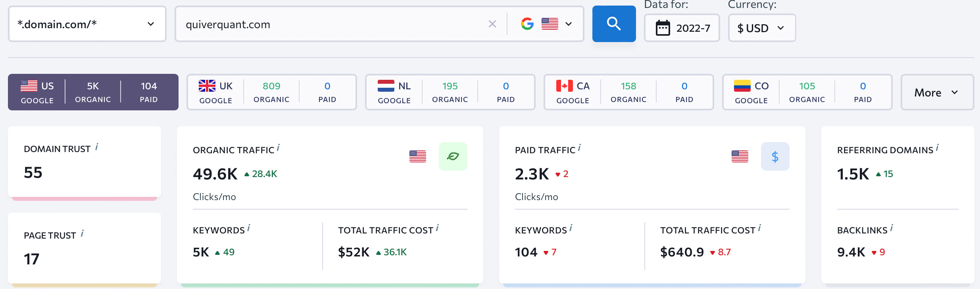Click the Canada flag icon
The height and width of the screenshot is (289, 980).
pyautogui.click(x=564, y=86)
